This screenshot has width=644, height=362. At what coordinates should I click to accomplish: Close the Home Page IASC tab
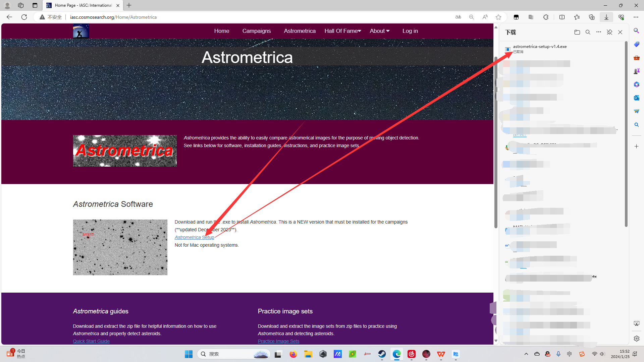click(x=118, y=5)
